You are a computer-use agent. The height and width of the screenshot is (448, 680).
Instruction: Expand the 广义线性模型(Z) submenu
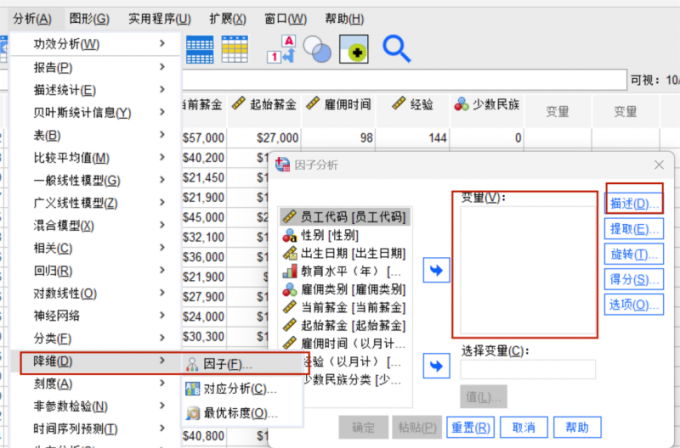95,203
